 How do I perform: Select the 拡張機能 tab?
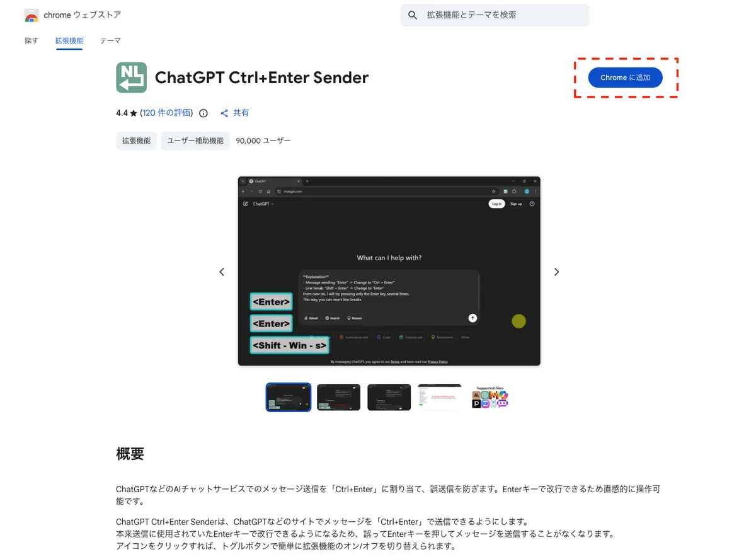(69, 41)
